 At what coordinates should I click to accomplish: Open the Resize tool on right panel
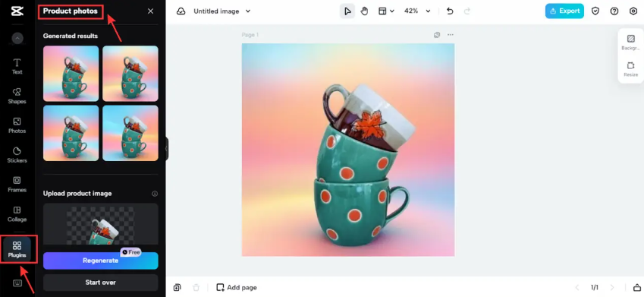pos(630,69)
